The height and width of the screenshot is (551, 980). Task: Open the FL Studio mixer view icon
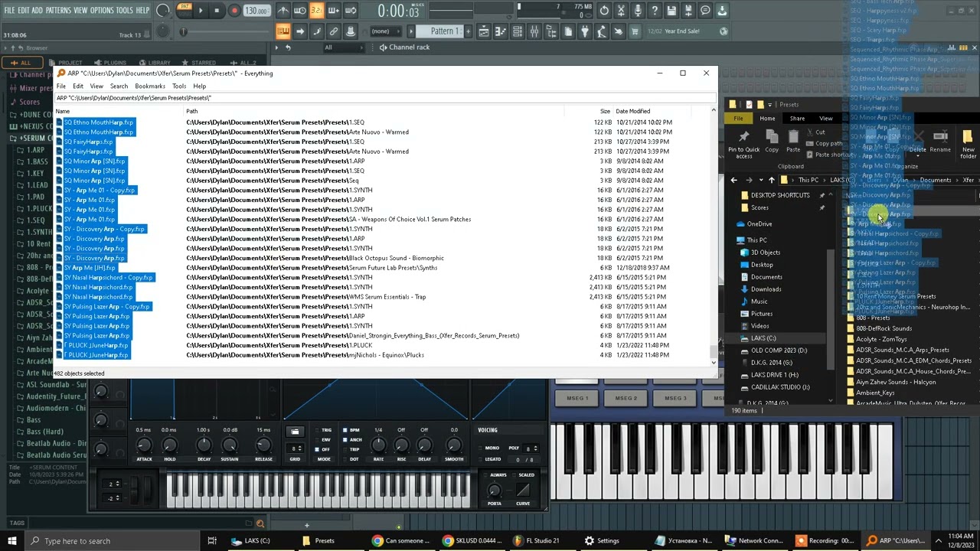534,31
